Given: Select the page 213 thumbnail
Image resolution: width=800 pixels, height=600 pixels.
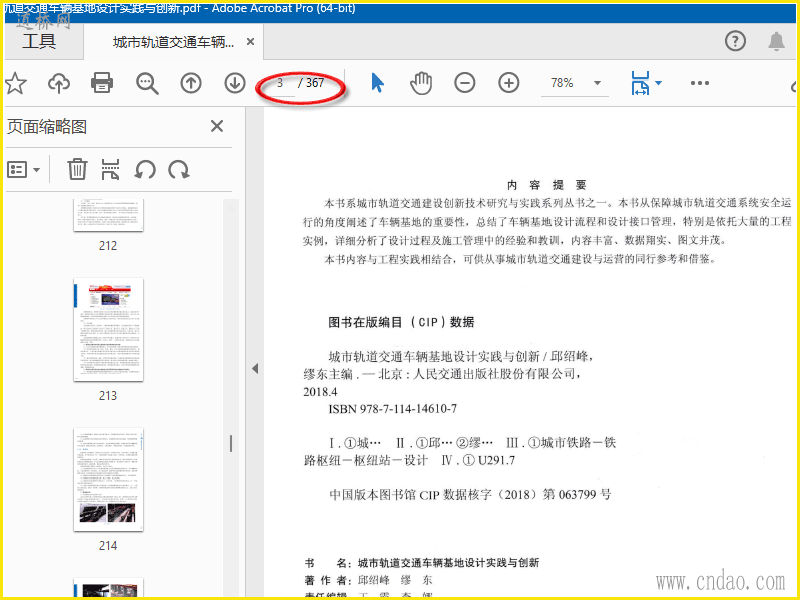Looking at the screenshot, I should tap(108, 330).
